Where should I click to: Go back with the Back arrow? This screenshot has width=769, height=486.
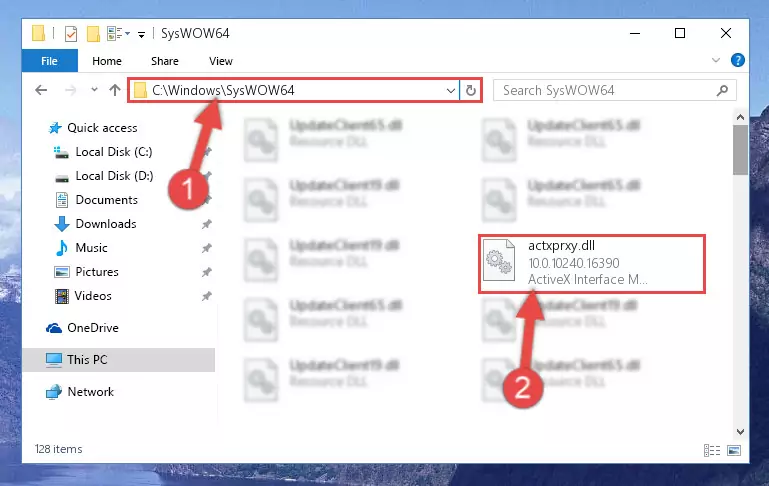[x=41, y=90]
